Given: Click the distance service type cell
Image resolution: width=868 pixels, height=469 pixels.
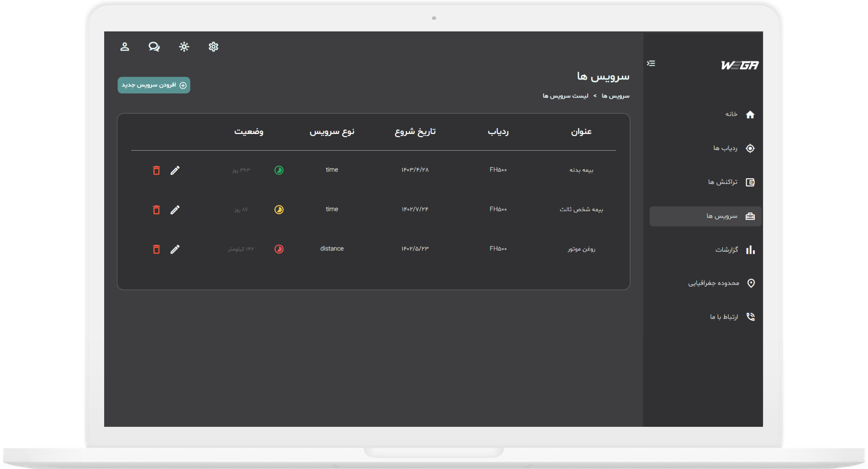Looking at the screenshot, I should (332, 249).
